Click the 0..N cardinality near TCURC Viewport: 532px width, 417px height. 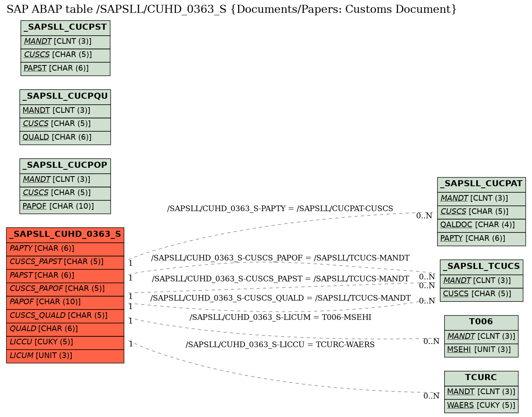431,397
